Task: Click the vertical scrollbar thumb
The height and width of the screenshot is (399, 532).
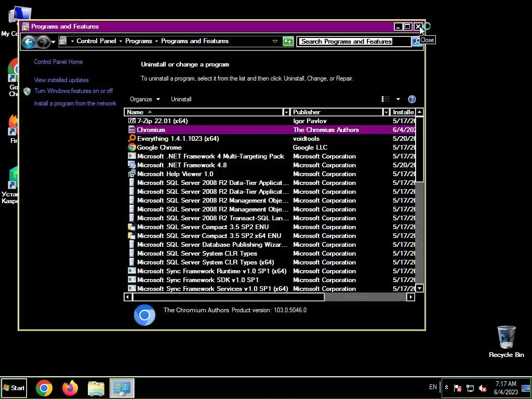Action: coord(420,149)
